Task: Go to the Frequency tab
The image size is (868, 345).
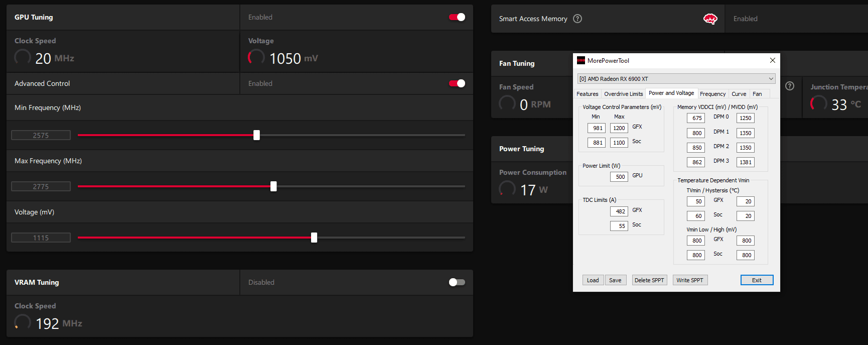Action: click(712, 94)
